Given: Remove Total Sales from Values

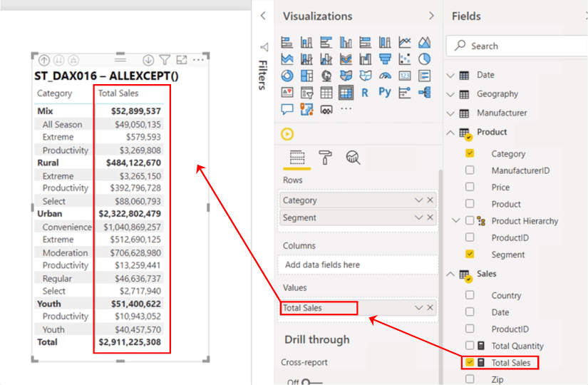Looking at the screenshot, I should 430,308.
